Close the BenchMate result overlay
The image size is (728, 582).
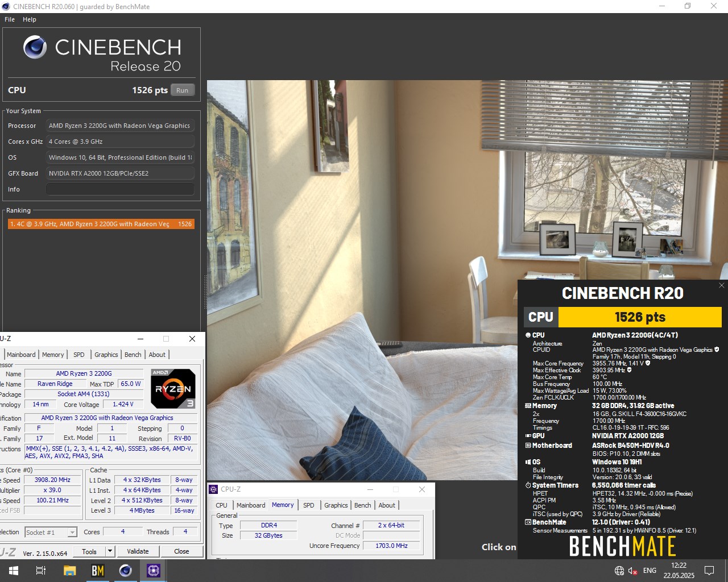pyautogui.click(x=721, y=285)
